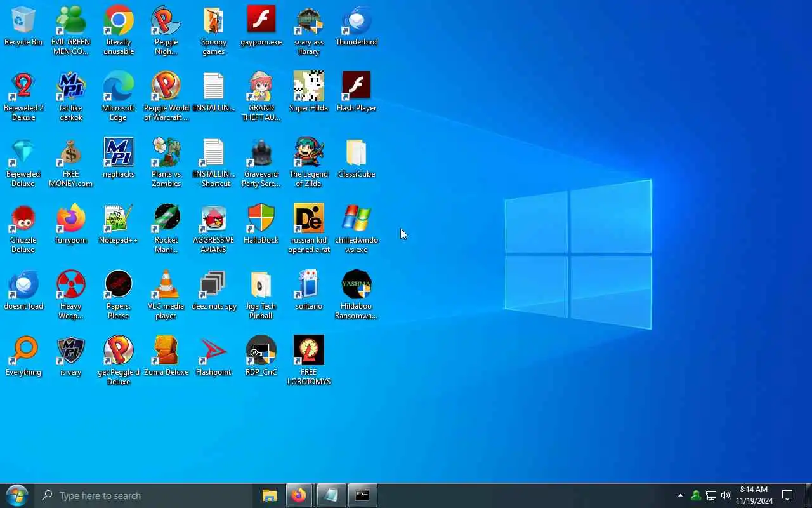Open Notepad++ from the desktop
The image size is (812, 508).
[x=119, y=225]
